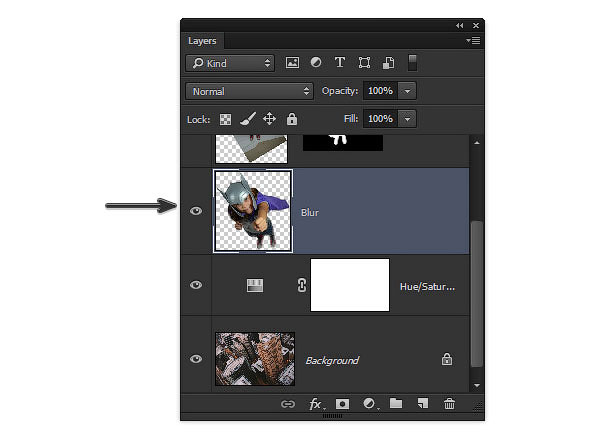Click the Background layer name
This screenshot has width=600, height=437.
332,360
